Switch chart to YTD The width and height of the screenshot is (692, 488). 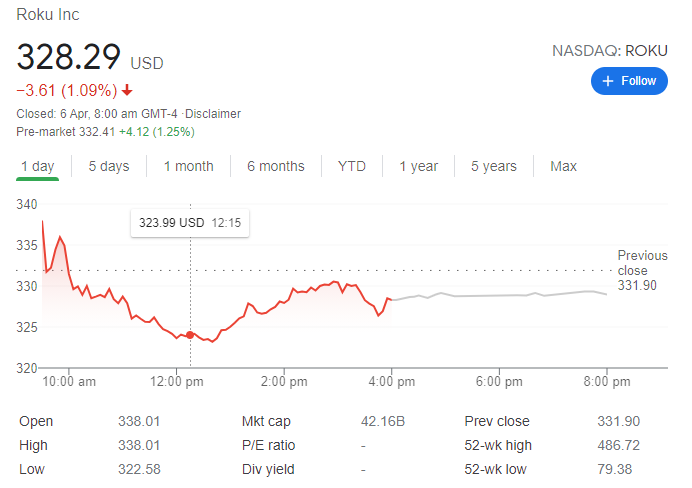pyautogui.click(x=352, y=166)
